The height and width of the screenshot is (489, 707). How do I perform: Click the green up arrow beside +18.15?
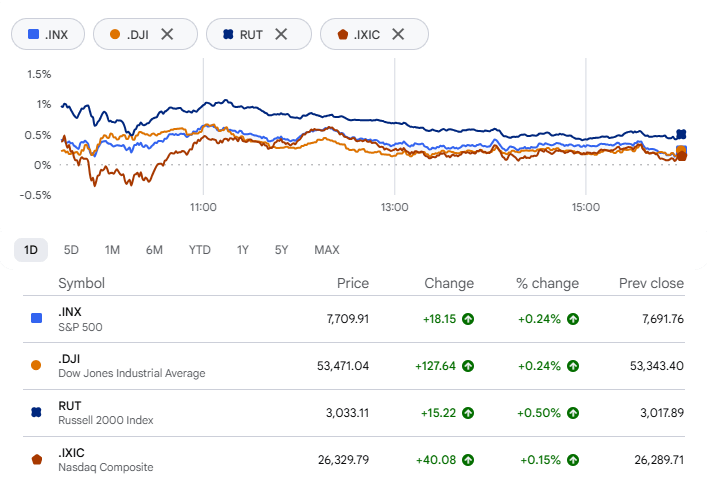468,319
